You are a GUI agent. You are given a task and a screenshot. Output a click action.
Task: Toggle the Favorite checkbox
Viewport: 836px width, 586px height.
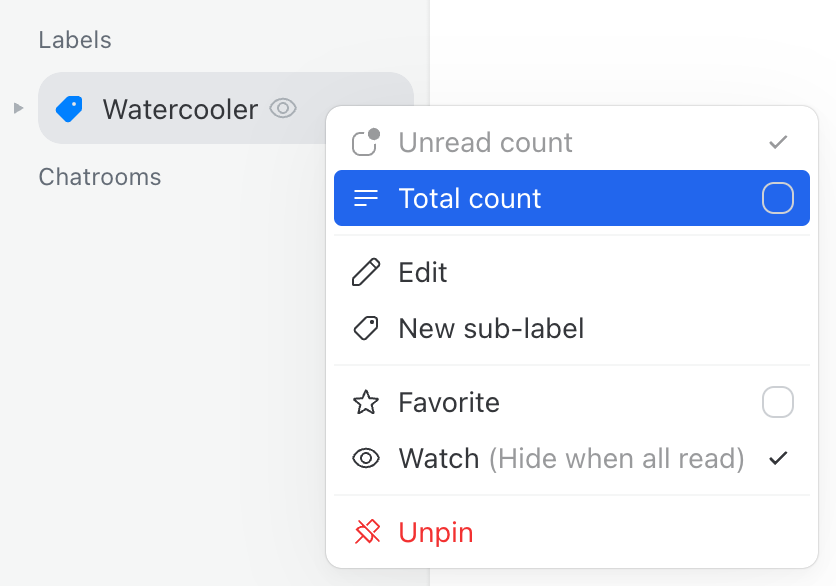777,402
